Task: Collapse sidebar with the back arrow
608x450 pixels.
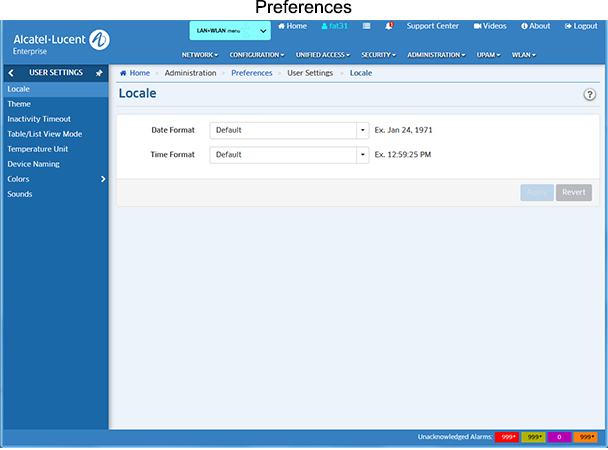Action: pos(11,73)
